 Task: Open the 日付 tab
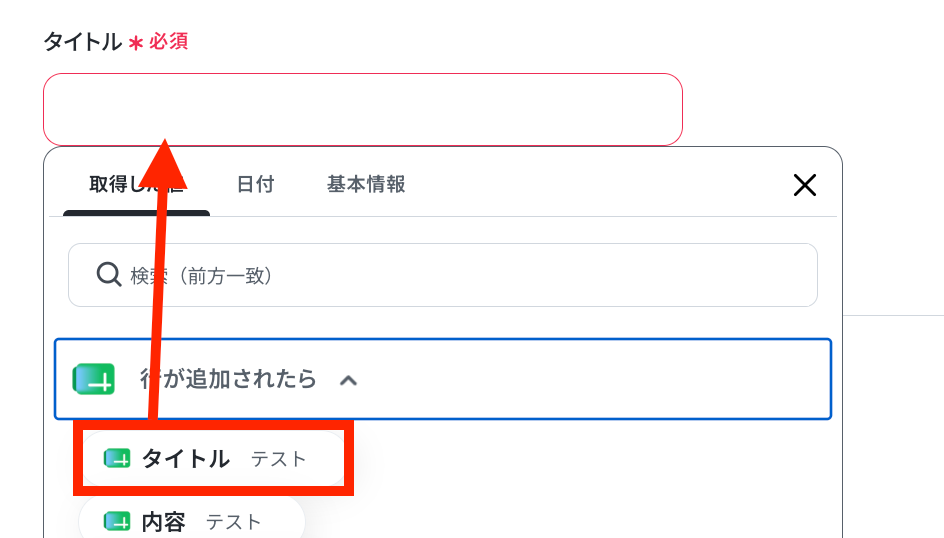pyautogui.click(x=255, y=185)
